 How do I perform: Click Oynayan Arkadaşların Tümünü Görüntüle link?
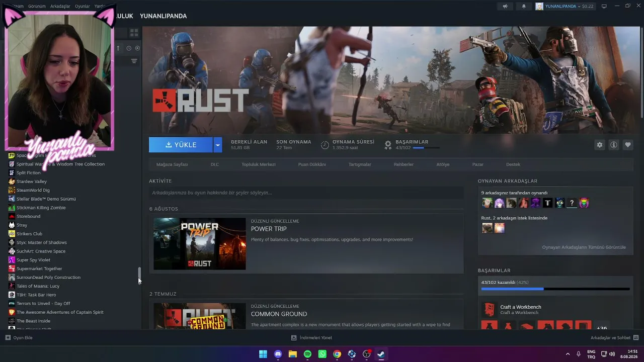(584, 247)
